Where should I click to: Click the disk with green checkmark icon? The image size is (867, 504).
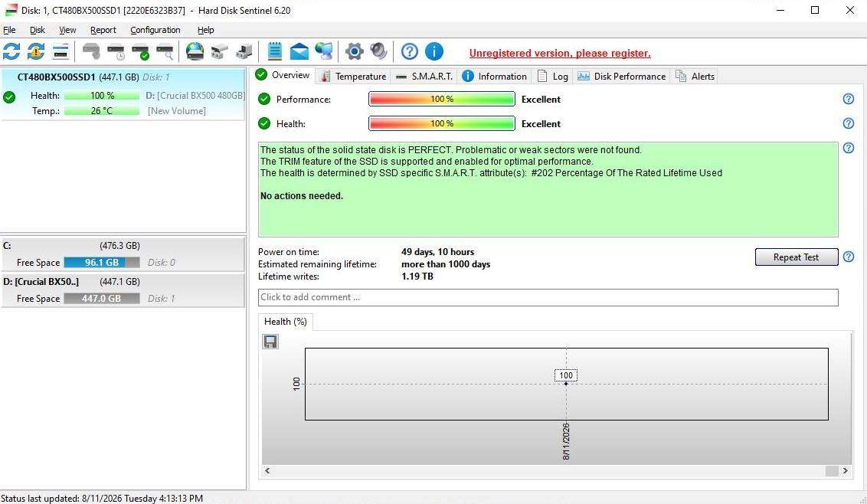(140, 51)
